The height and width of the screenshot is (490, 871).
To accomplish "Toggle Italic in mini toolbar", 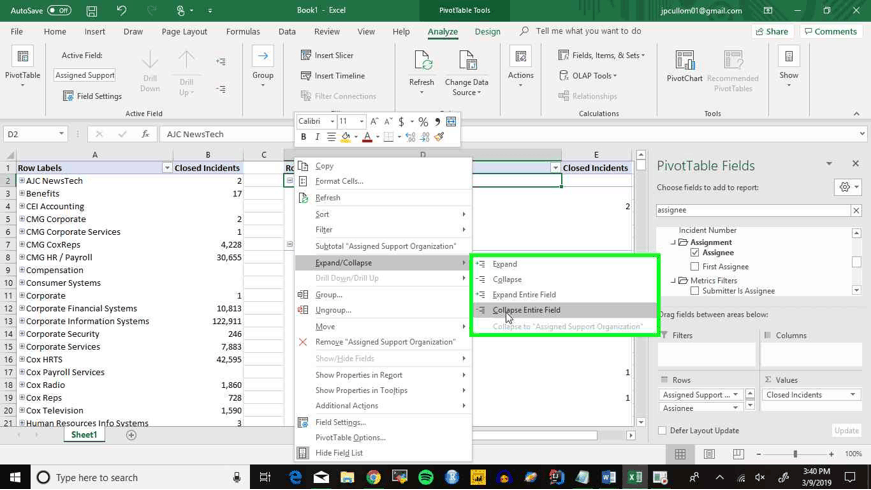I will [317, 137].
